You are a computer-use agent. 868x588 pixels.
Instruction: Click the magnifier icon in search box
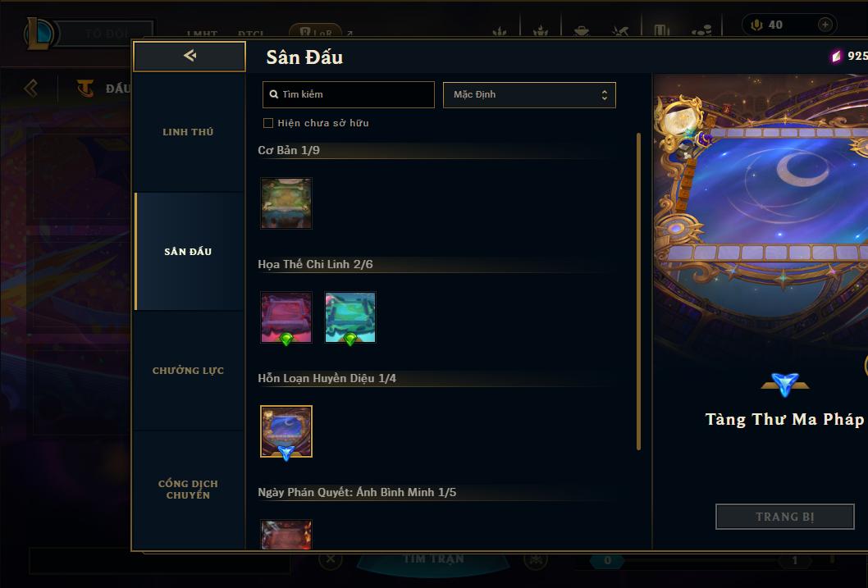click(273, 94)
